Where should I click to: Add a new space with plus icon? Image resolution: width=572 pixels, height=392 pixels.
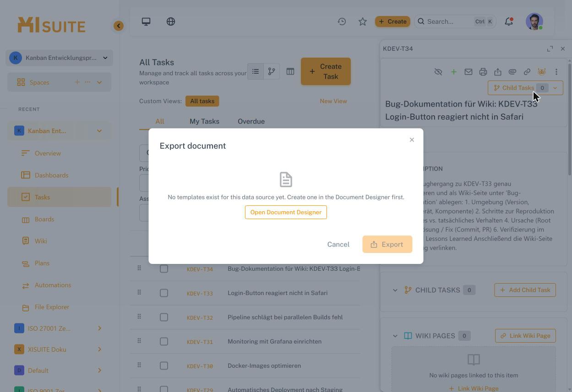(x=77, y=82)
